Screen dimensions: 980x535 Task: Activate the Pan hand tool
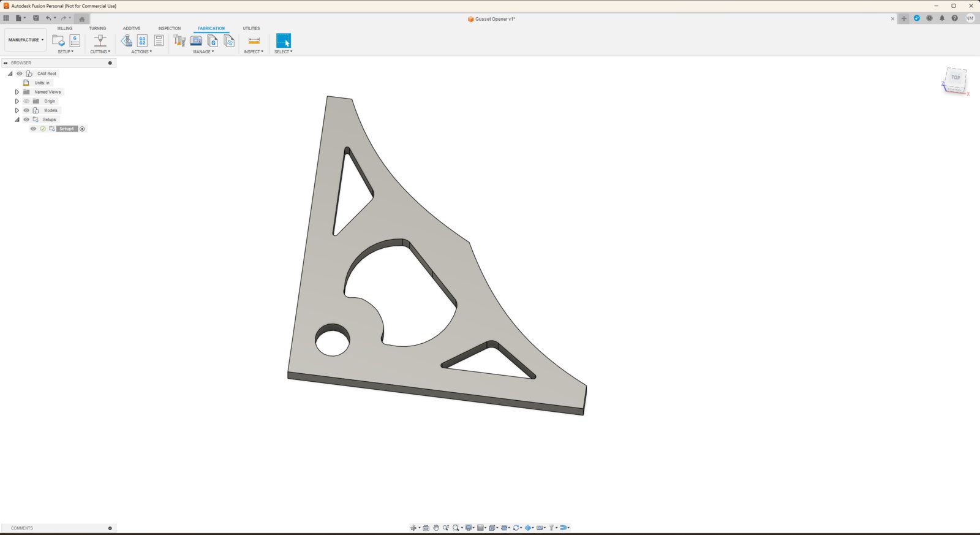pos(436,528)
